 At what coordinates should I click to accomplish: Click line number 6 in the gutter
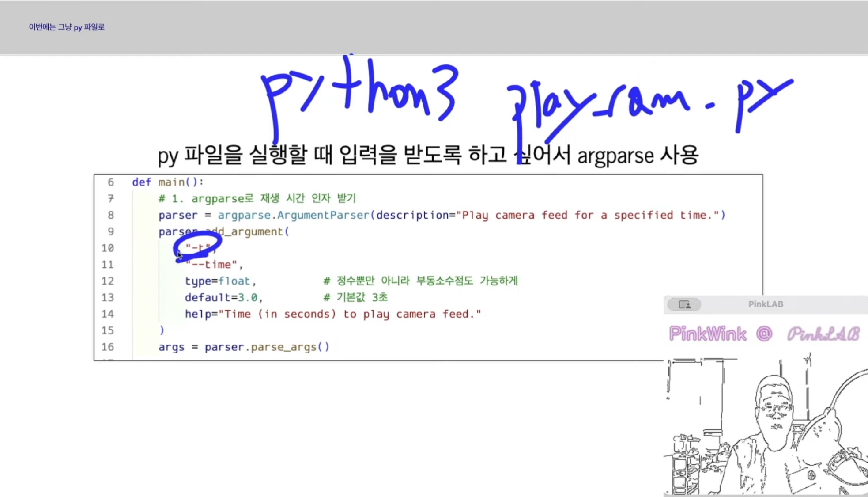(110, 182)
